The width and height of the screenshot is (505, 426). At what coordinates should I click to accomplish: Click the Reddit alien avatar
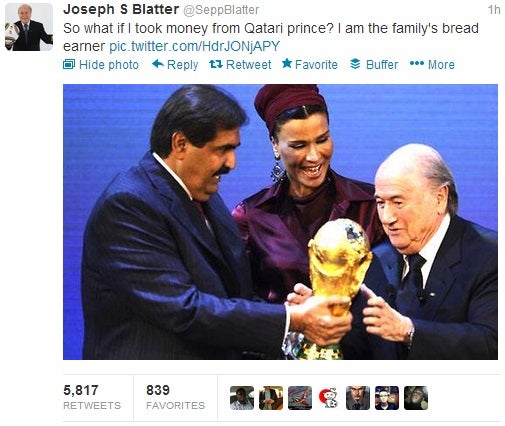[x=329, y=398]
